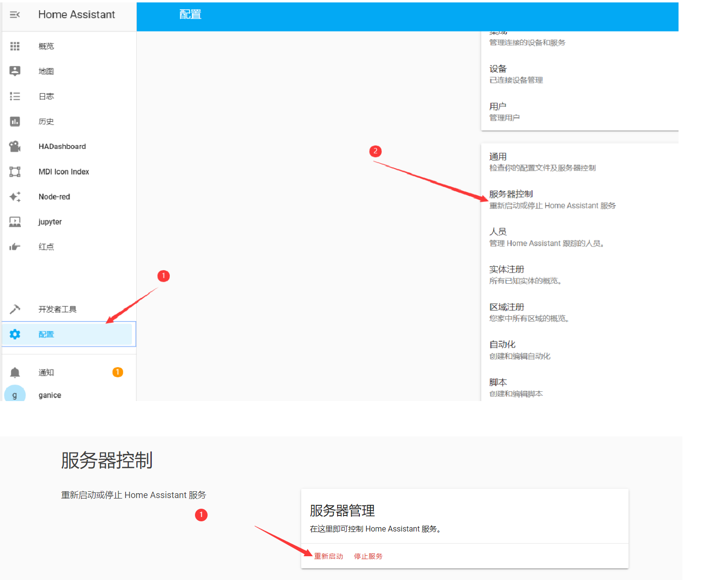
Task: Open 地图 via the map icon
Action: pos(15,71)
